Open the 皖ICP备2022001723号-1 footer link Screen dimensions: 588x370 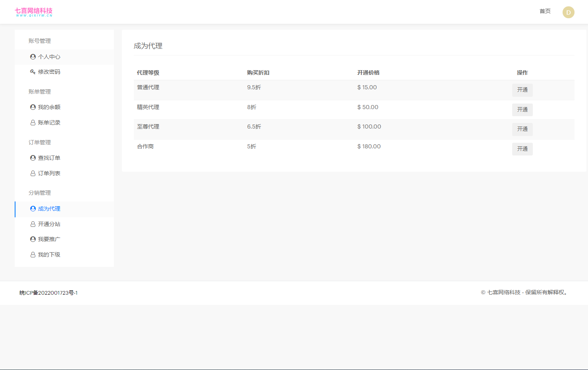pos(48,293)
